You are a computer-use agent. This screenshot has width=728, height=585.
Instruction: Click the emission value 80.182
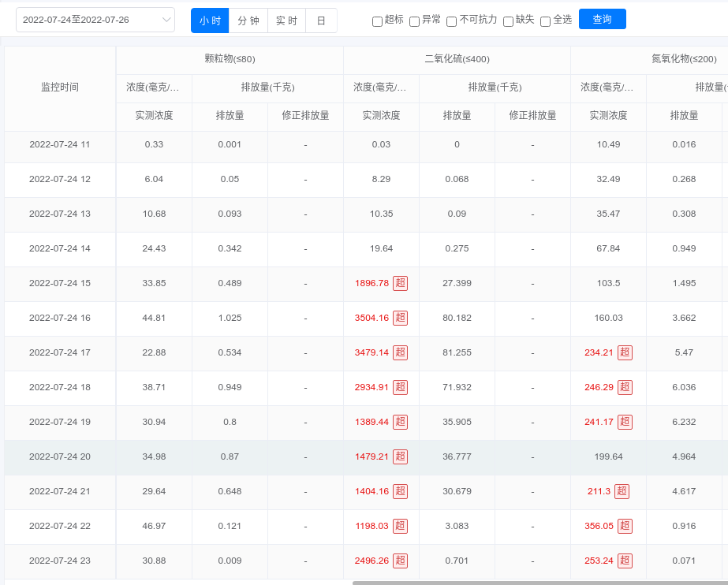pos(457,318)
